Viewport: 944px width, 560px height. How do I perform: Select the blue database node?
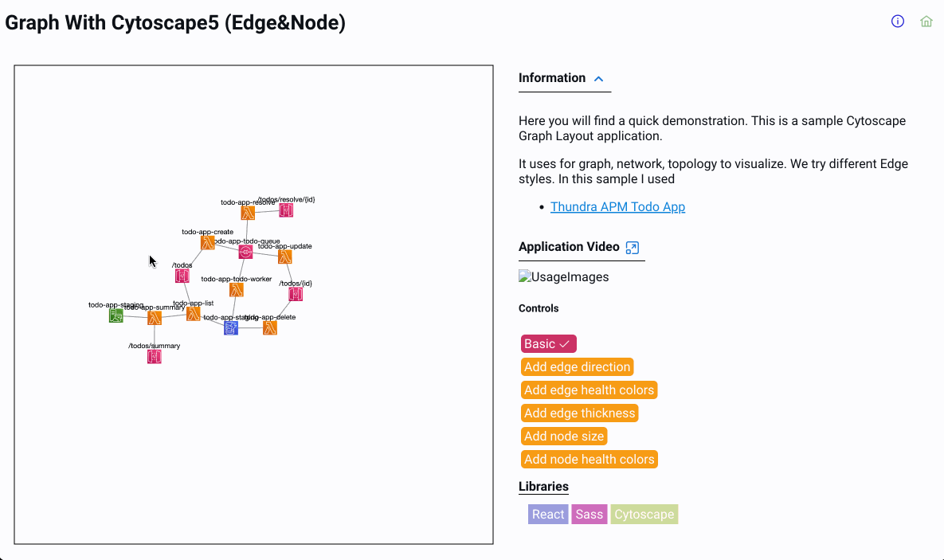231,327
